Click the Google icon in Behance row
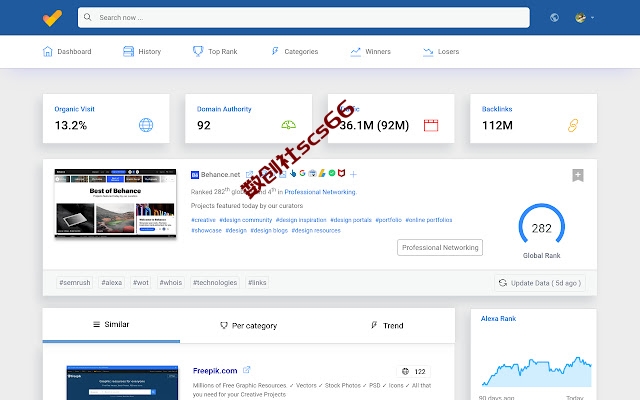The height and width of the screenshot is (400, 640). coord(302,173)
